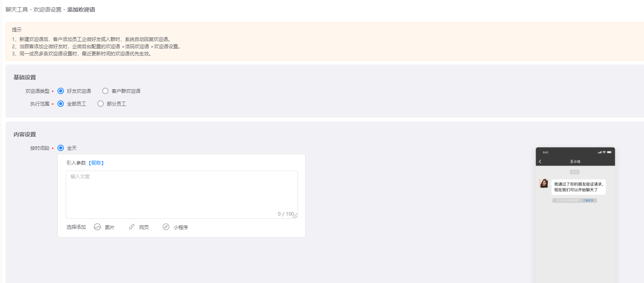Screen dimensions: 644x283
Task: Select the 客户群欢迎语 radio option
Action: (x=105, y=91)
